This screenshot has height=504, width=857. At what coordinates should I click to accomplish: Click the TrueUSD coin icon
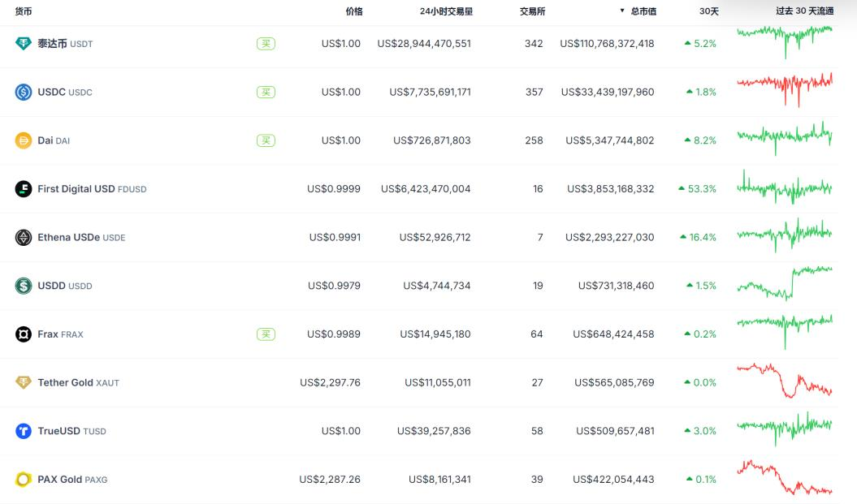click(x=24, y=431)
